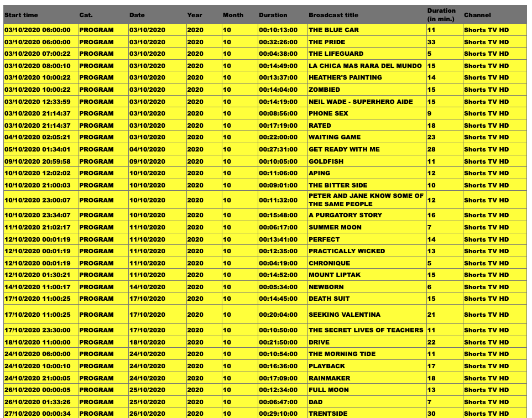The width and height of the screenshot is (532, 418).
Task: Click the 'Start time' column header
Action: click(22, 15)
